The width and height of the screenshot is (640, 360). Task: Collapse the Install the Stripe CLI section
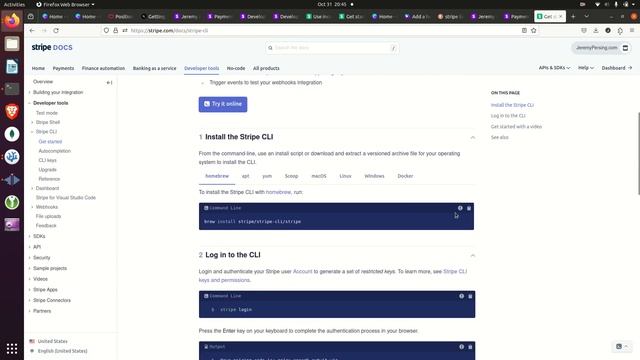click(x=473, y=137)
